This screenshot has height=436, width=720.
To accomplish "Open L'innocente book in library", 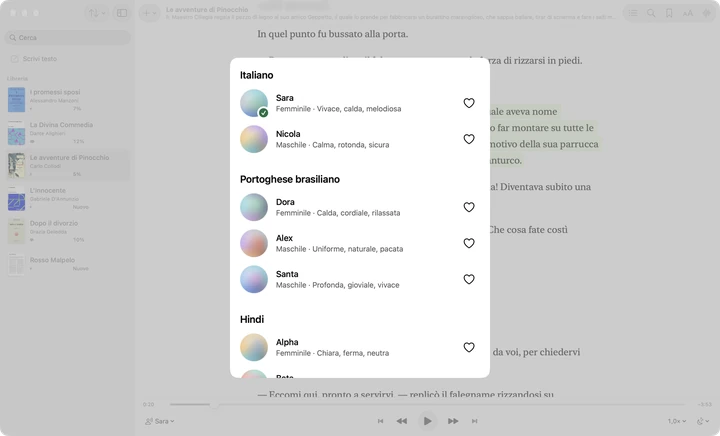I will coord(68,198).
